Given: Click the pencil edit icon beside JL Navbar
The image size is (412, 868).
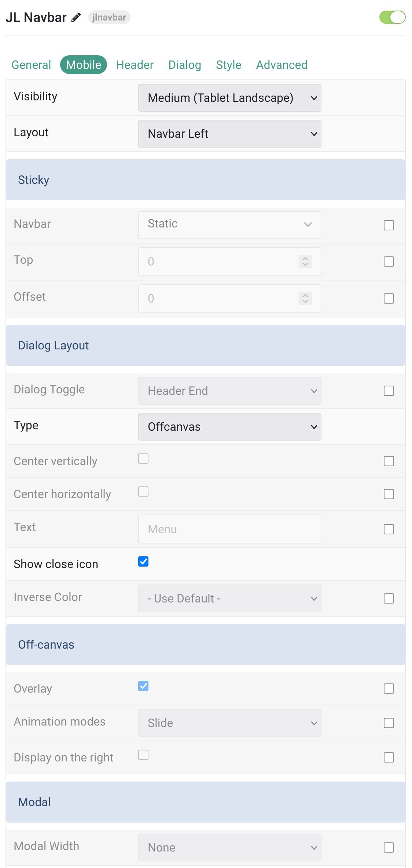Looking at the screenshot, I should coord(76,18).
